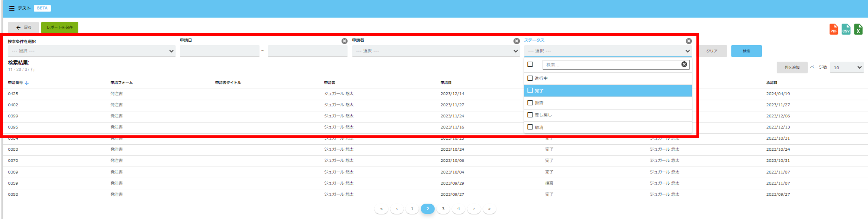The height and width of the screenshot is (219, 868).
Task: Click the クリア button
Action: 712,51
